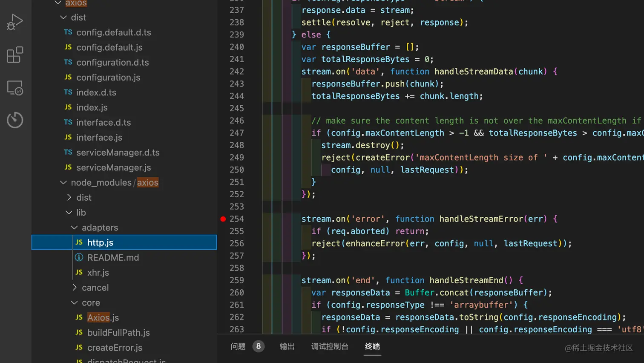Open configuration.d.ts file
Screen dimensions: 644x363
[x=112, y=62]
